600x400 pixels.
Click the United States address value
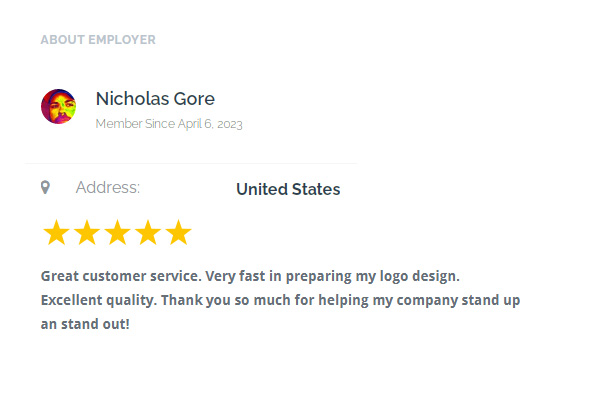click(x=288, y=189)
